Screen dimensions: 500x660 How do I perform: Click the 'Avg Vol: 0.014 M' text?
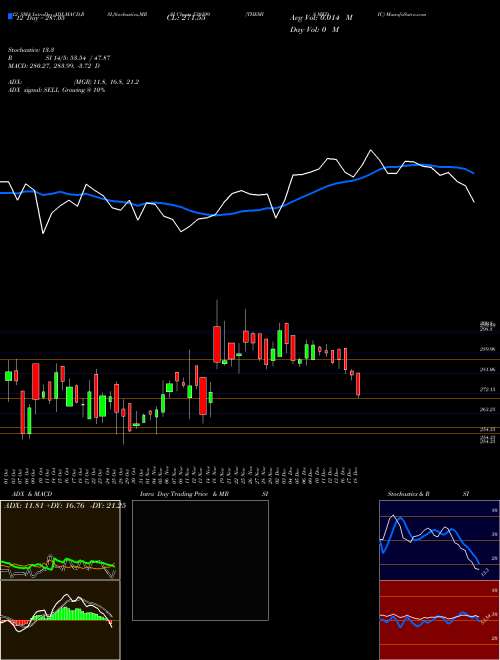tap(321, 18)
